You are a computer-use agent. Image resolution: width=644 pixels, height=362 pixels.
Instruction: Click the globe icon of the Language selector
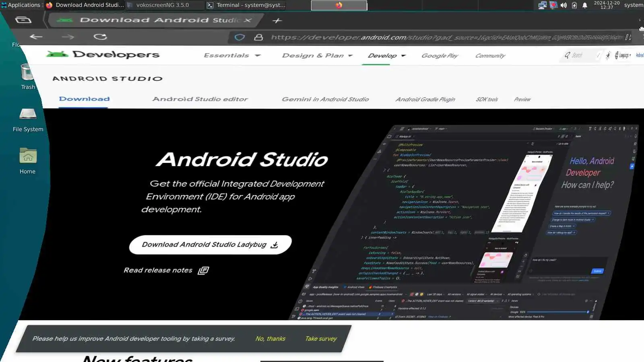click(617, 56)
